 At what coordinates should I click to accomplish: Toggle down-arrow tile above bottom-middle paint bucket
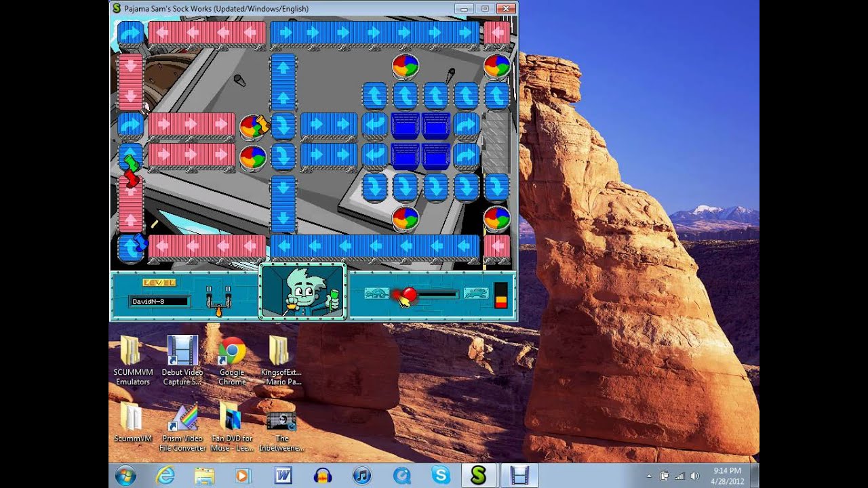[x=406, y=187]
